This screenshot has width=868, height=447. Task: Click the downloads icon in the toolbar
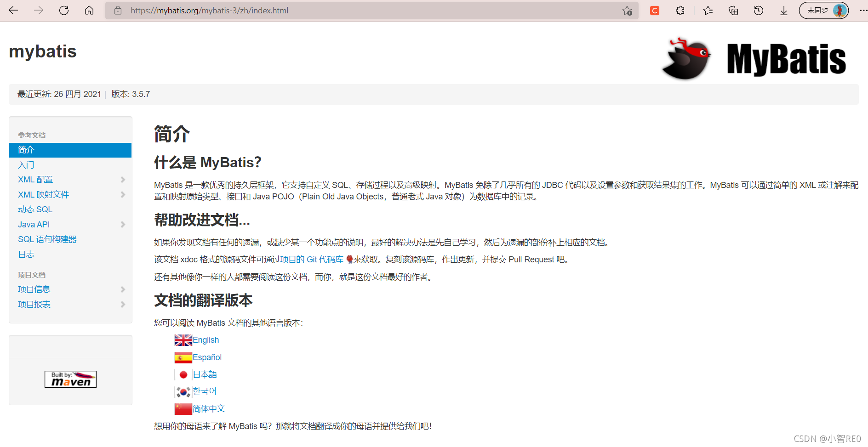pos(783,10)
